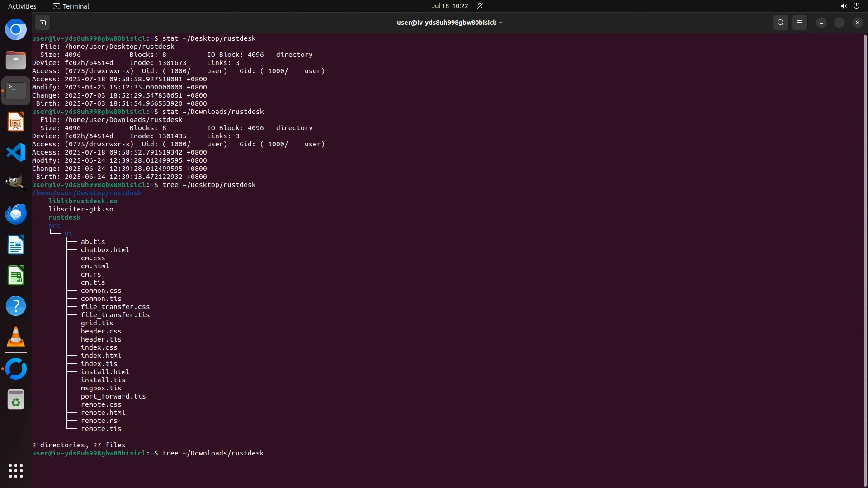
Task: Launch VLC media player from dock
Action: (x=16, y=337)
